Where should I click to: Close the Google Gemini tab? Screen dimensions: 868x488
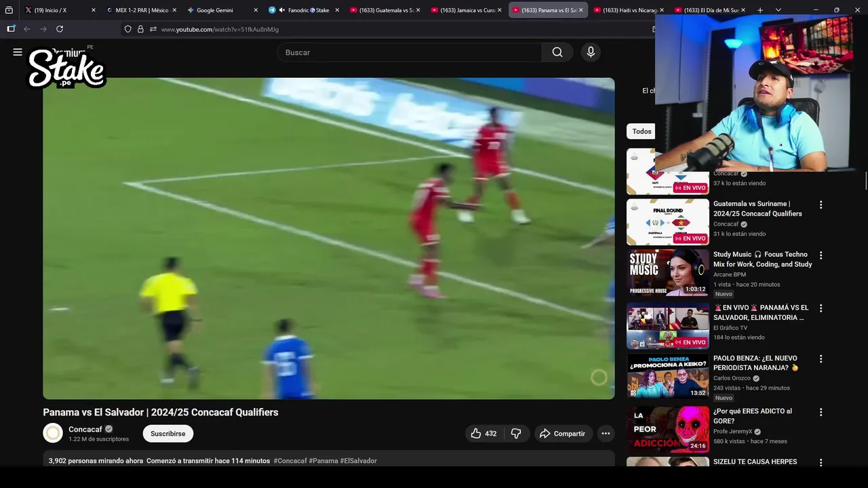point(256,10)
